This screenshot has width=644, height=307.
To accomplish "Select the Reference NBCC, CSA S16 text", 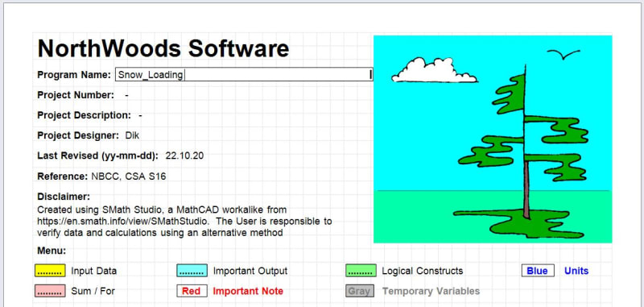I will pos(101,176).
